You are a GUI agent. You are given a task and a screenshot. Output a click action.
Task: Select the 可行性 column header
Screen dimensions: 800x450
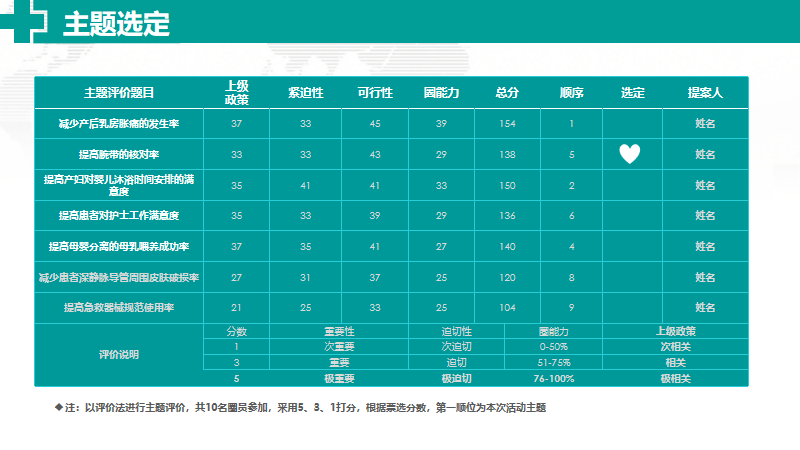click(375, 93)
